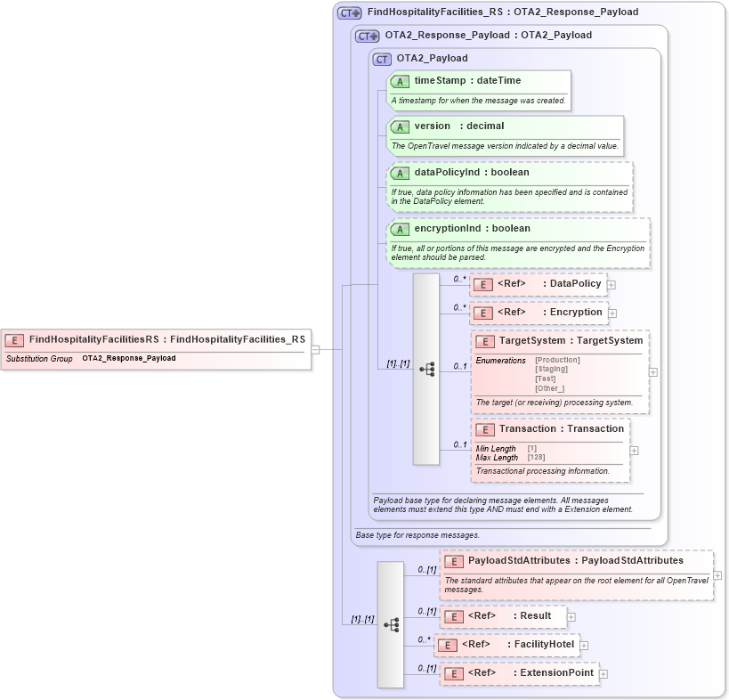Screen dimensions: 729x700
Task: Click the E icon of TargetSystem element
Action: coord(485,340)
